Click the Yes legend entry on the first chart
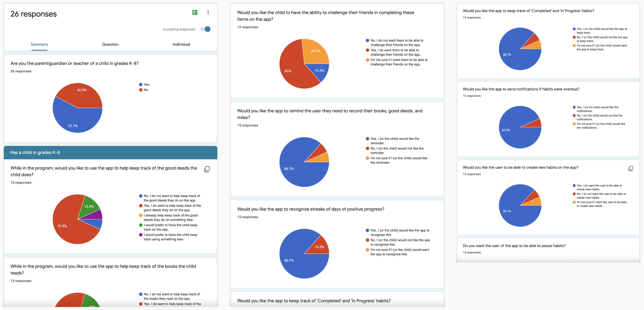 tap(146, 84)
